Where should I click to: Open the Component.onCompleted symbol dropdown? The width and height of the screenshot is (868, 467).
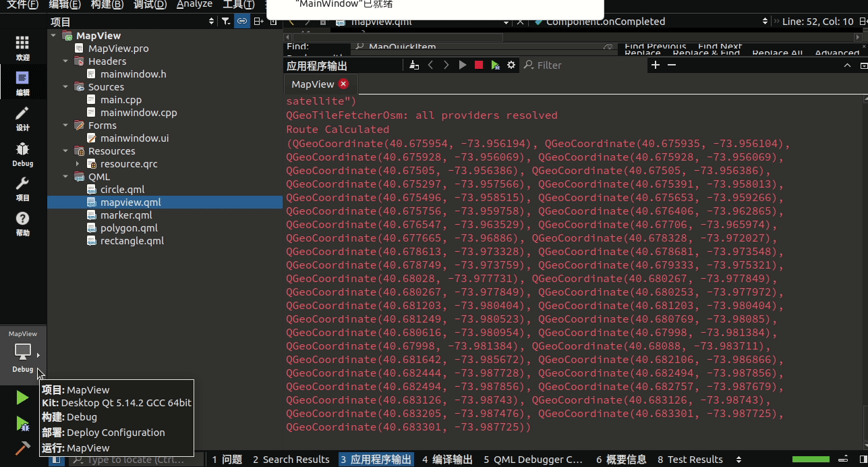[x=651, y=22]
